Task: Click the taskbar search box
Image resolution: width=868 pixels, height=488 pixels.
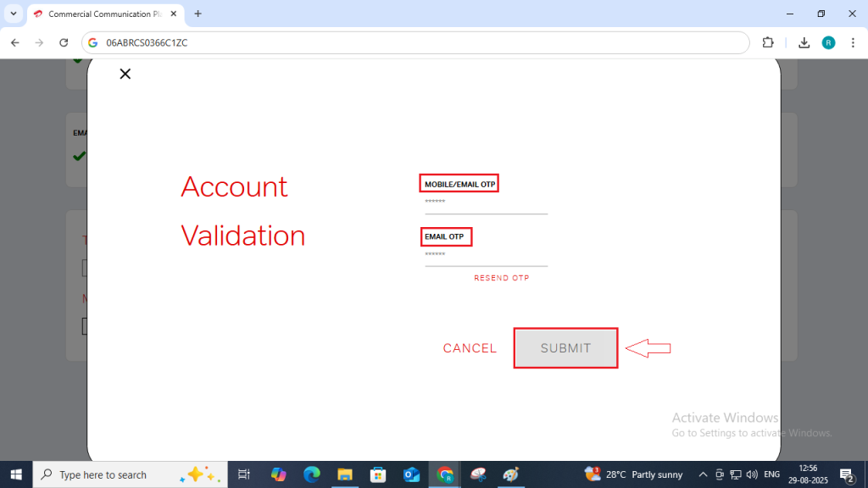Action: point(130,474)
